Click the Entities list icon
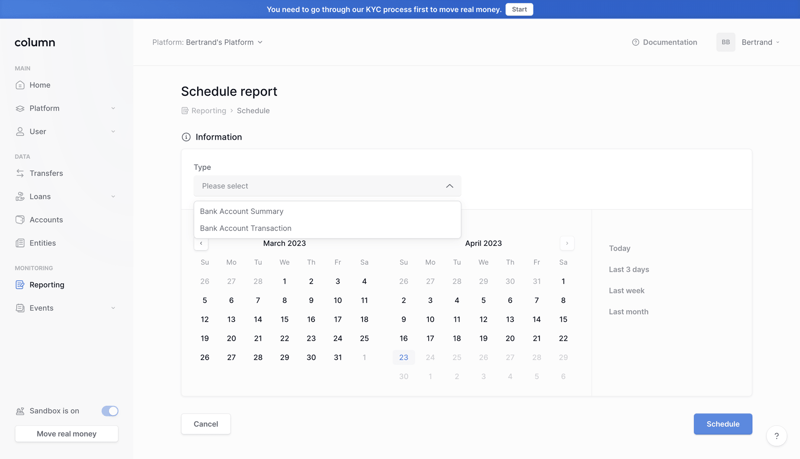 pyautogui.click(x=20, y=243)
